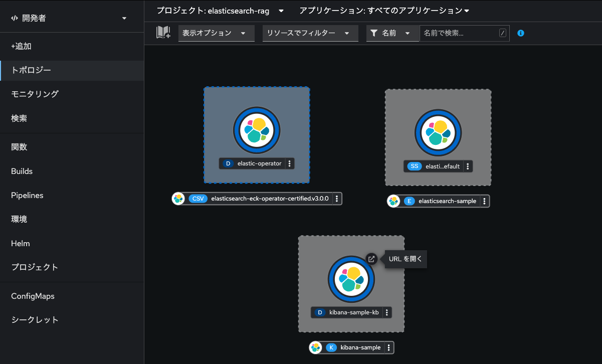Open the アプリケーション: すべてのアプリケーション dropdown
The width and height of the screenshot is (602, 364).
384,11
